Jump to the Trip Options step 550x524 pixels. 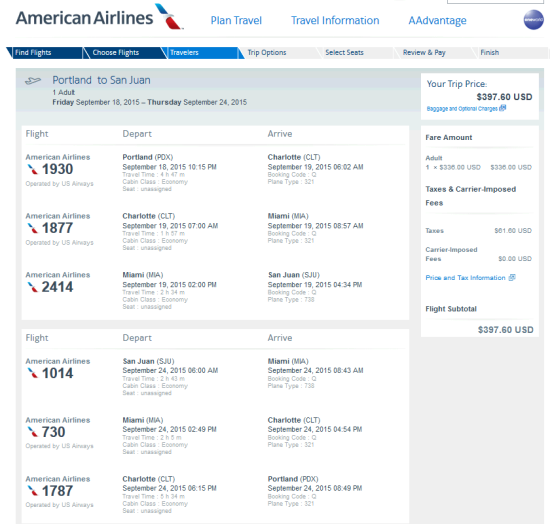point(277,53)
